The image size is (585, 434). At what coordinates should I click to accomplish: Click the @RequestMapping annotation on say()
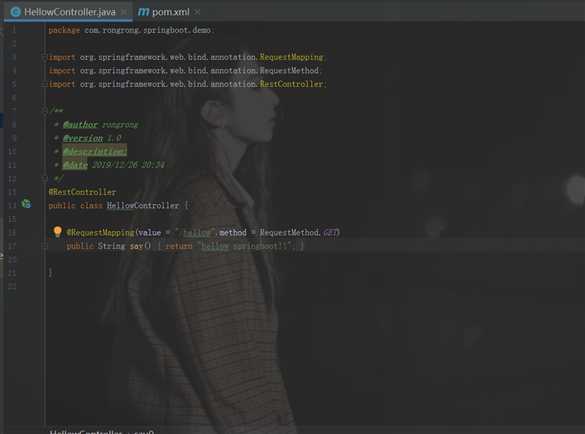point(100,232)
